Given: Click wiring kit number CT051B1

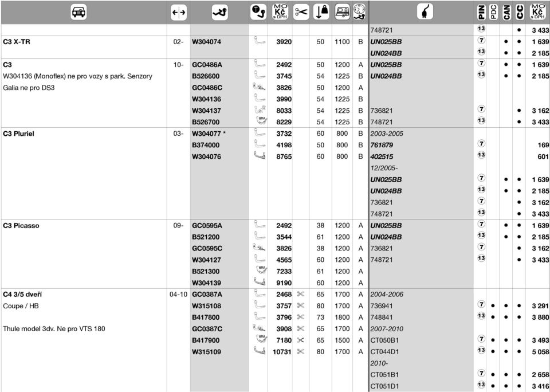Looking at the screenshot, I should tap(384, 375).
